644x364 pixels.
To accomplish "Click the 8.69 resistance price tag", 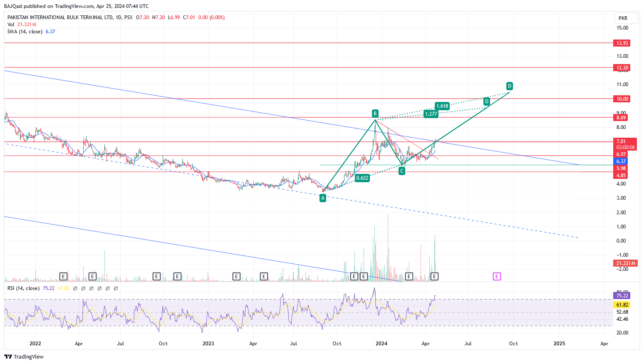I will [x=621, y=118].
